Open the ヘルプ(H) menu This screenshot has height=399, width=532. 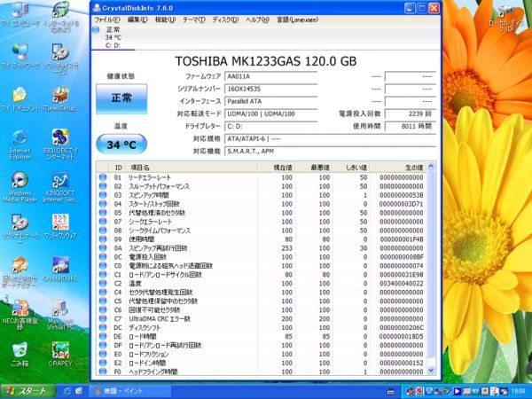click(x=257, y=20)
